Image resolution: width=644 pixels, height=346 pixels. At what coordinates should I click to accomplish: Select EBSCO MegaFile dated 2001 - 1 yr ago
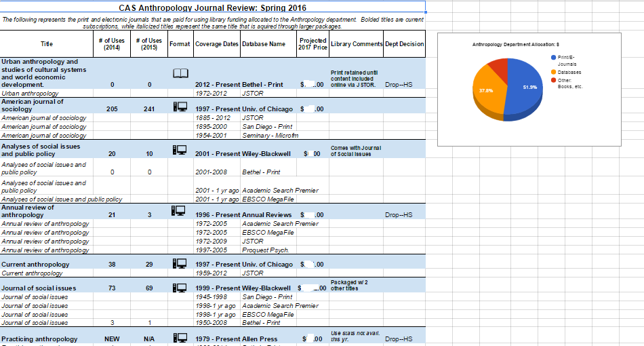(x=268, y=199)
